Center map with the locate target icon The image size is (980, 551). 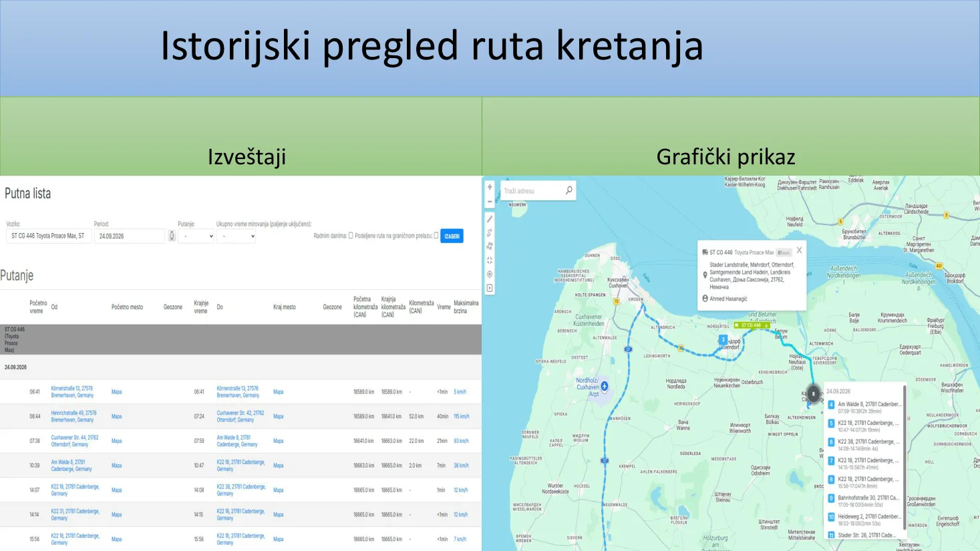pyautogui.click(x=490, y=274)
